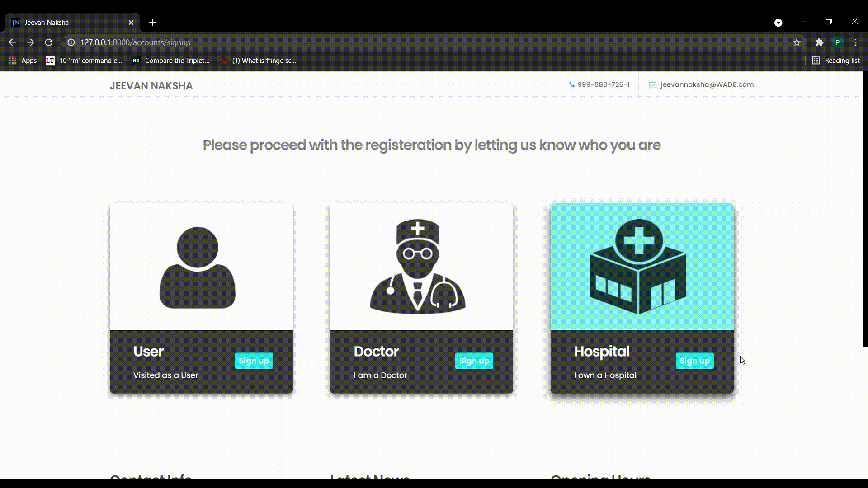Image resolution: width=868 pixels, height=488 pixels.
Task: Open the Extensions puzzle icon
Action: click(x=819, y=42)
